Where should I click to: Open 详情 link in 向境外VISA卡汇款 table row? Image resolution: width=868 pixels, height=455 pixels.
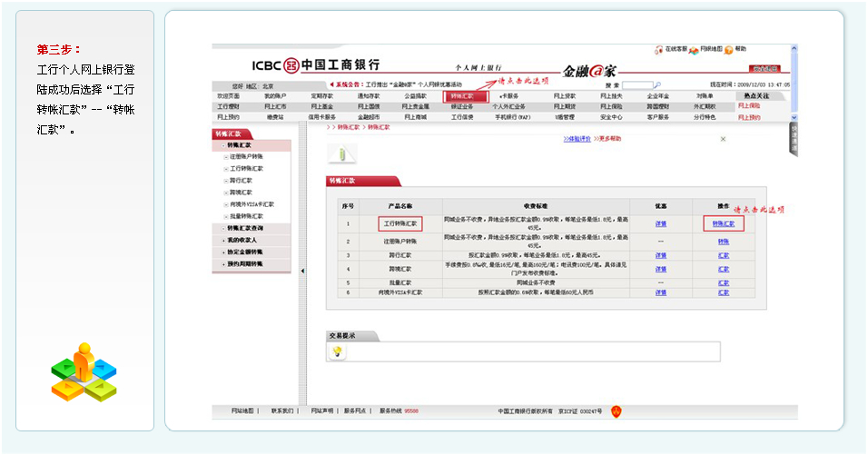tap(661, 292)
